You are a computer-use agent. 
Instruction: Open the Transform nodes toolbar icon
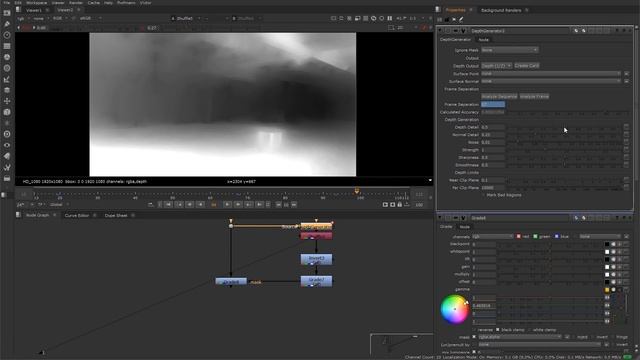click(7, 101)
